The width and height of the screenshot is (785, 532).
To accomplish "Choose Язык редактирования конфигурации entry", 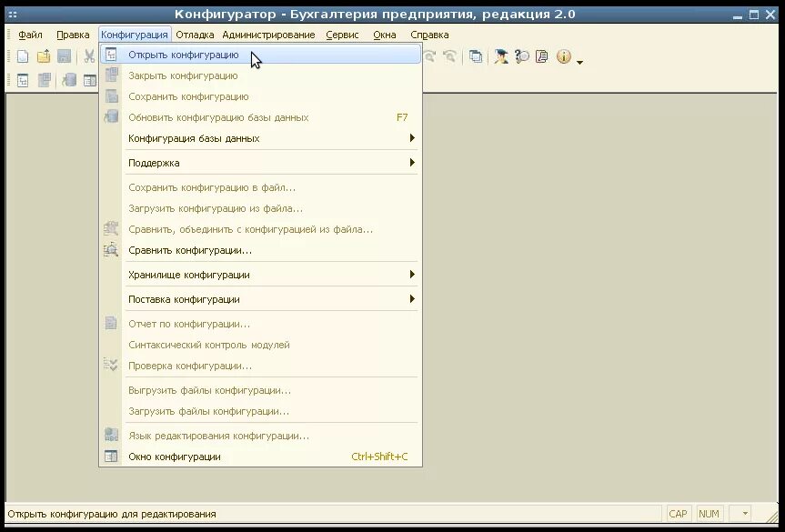I will click(260, 436).
